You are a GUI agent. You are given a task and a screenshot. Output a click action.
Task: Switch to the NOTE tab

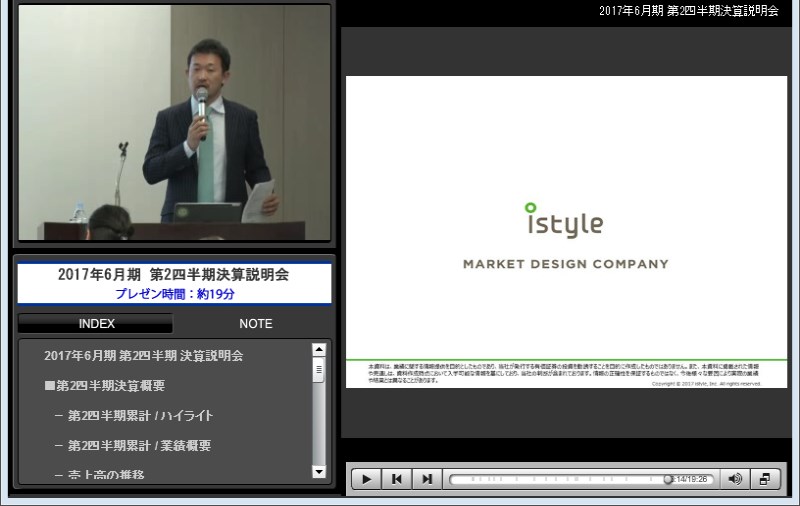tap(256, 324)
